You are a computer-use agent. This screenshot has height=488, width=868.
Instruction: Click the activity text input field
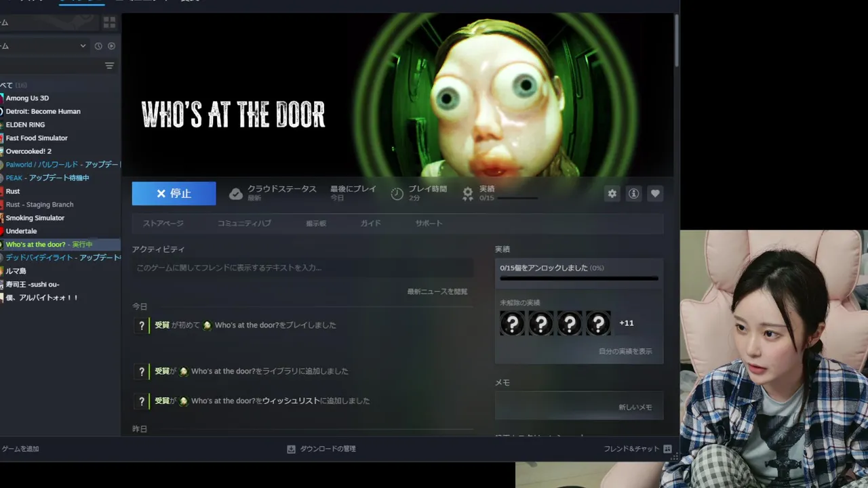click(302, 268)
